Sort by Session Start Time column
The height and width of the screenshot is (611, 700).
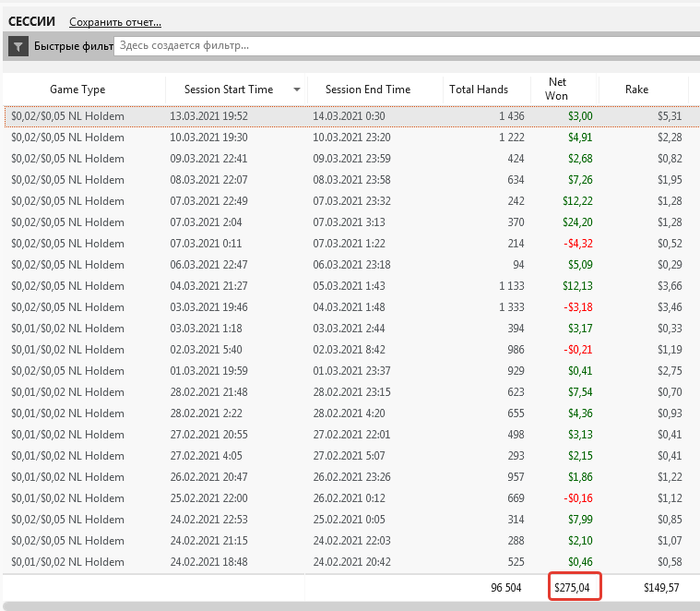click(x=229, y=89)
